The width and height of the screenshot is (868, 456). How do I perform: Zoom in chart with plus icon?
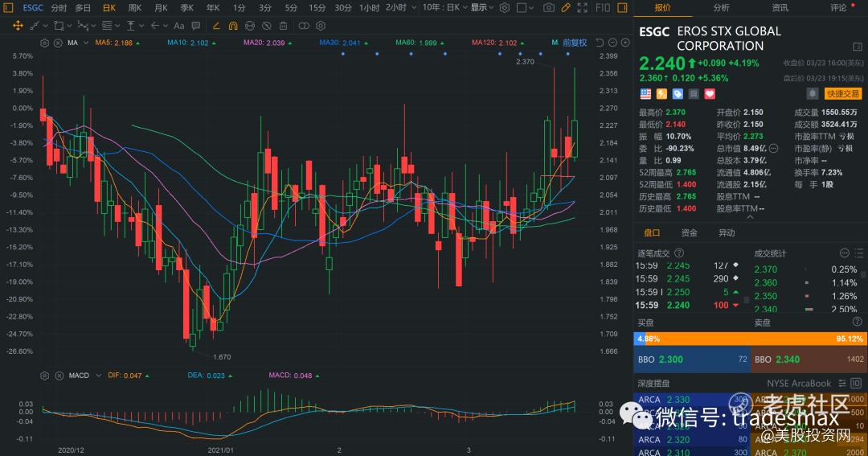(625, 43)
